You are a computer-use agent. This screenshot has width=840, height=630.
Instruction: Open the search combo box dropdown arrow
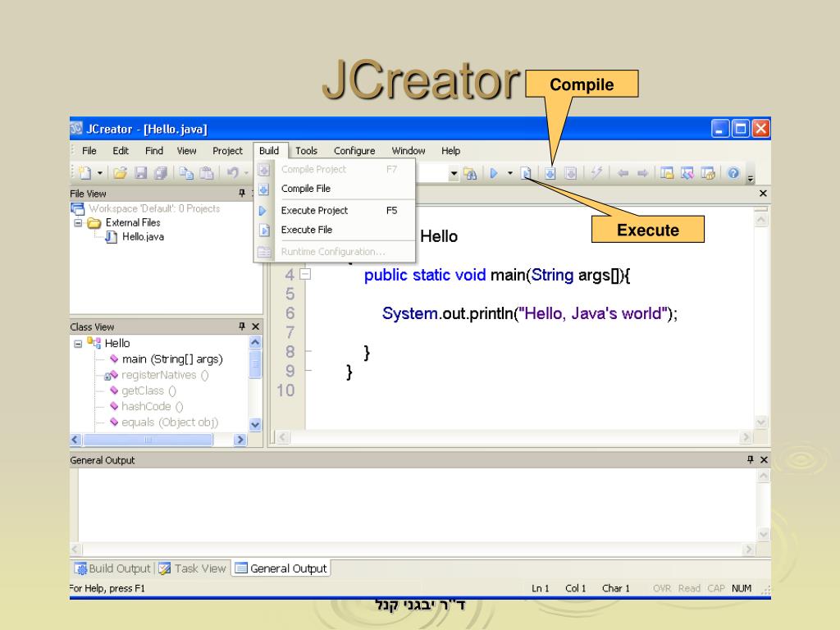[x=454, y=173]
